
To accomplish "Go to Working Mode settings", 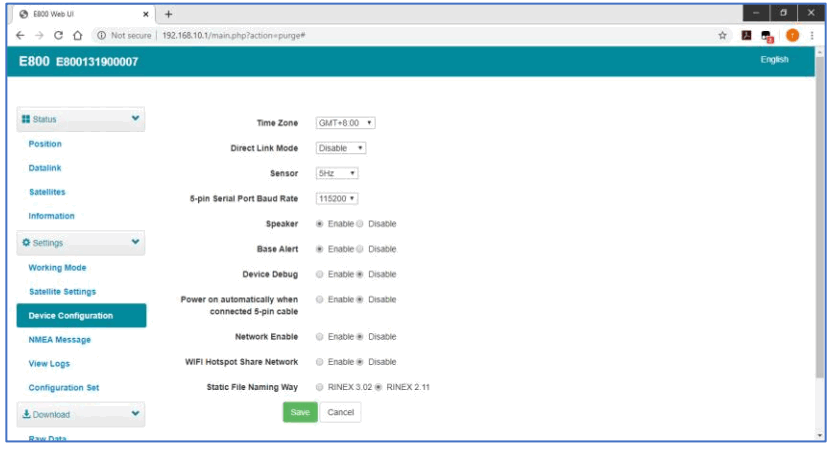I will (57, 268).
